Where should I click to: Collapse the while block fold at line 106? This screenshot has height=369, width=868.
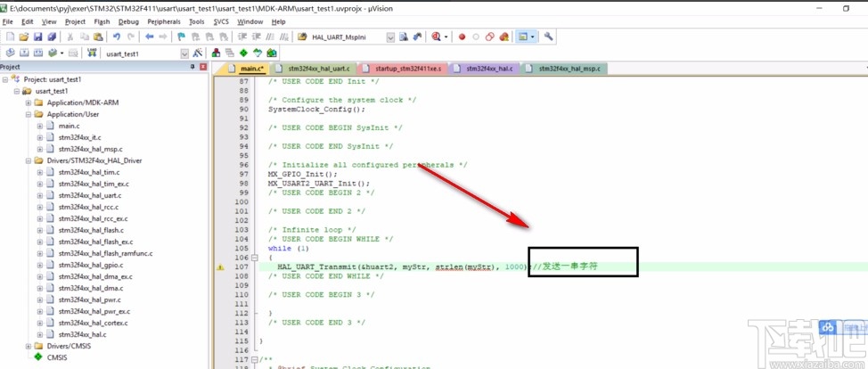tap(255, 258)
